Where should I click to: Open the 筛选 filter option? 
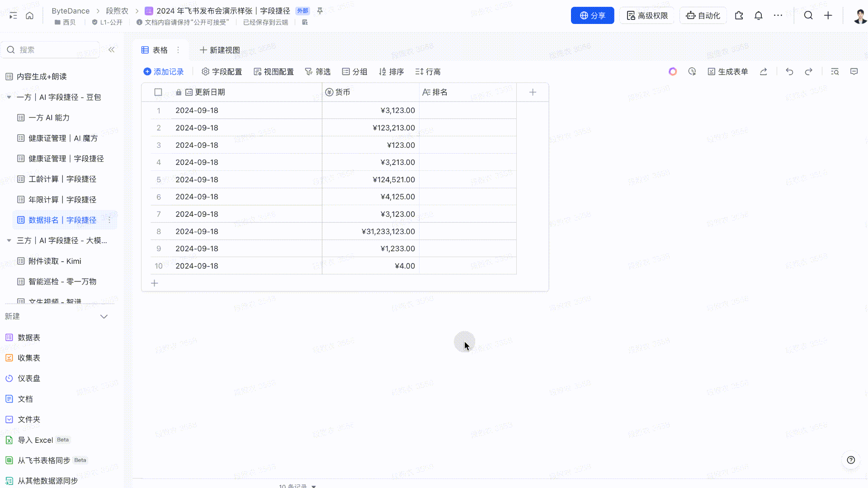pos(318,71)
